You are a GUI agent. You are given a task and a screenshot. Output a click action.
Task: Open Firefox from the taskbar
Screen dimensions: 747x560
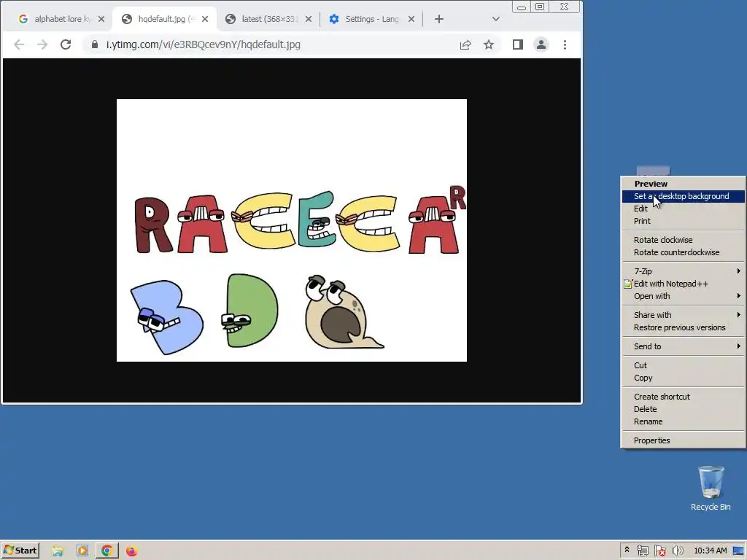131,551
